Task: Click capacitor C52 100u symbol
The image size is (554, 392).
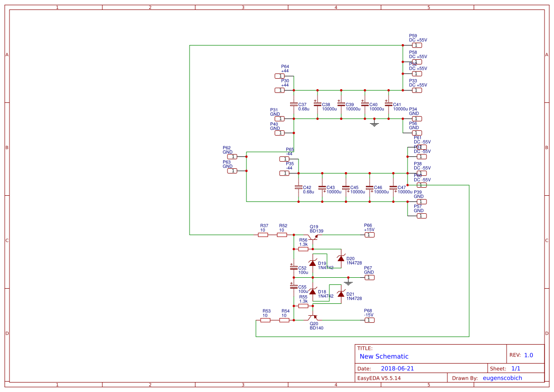Action: pyautogui.click(x=294, y=268)
